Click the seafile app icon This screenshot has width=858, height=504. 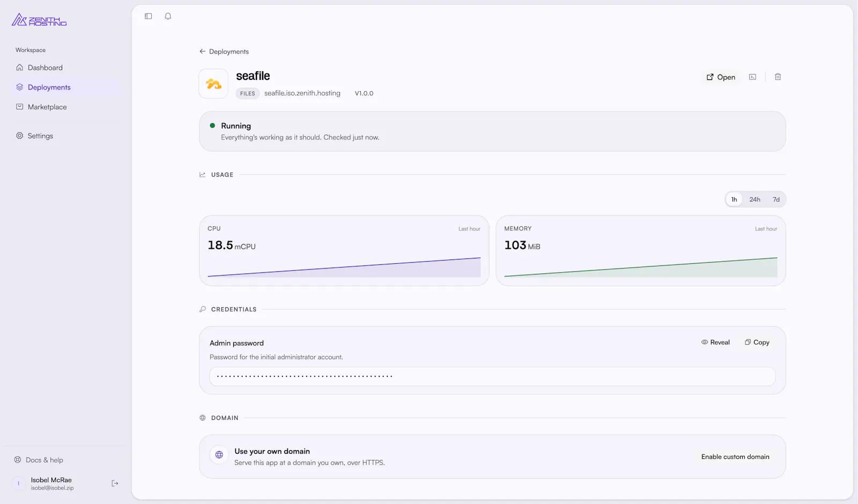213,84
